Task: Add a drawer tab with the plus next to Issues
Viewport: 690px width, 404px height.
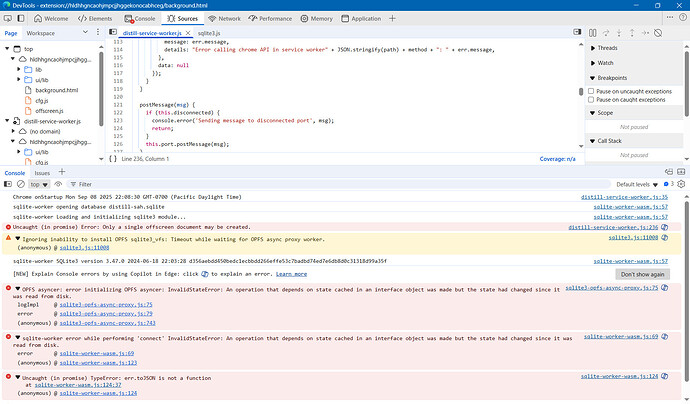Action: point(62,172)
